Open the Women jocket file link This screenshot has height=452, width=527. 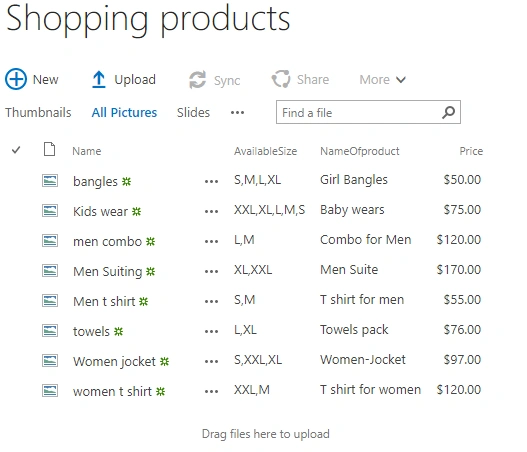coord(114,362)
